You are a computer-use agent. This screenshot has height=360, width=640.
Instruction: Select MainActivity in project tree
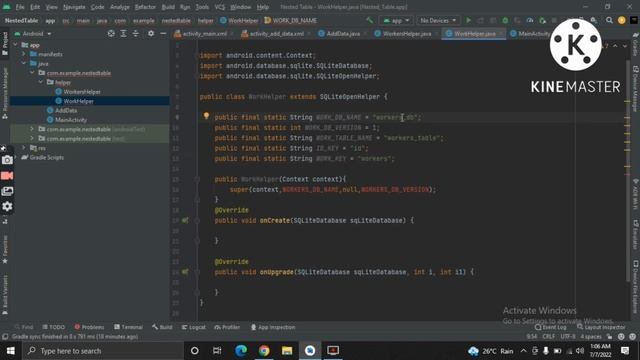click(x=71, y=120)
